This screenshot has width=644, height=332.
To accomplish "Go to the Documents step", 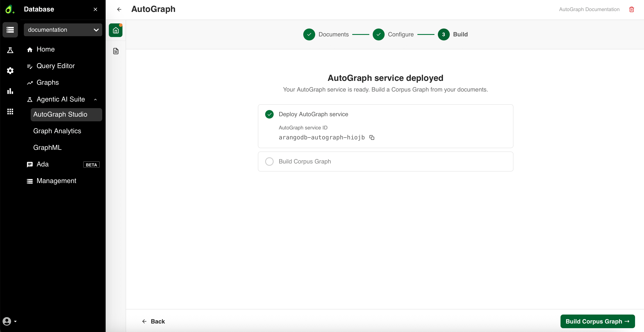I will pyautogui.click(x=326, y=34).
